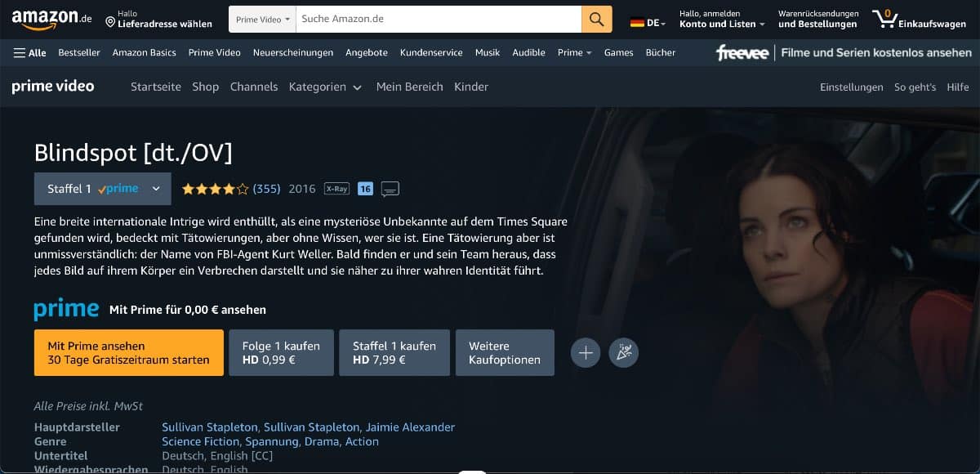Open the Prime Video search category dropdown

click(x=262, y=19)
